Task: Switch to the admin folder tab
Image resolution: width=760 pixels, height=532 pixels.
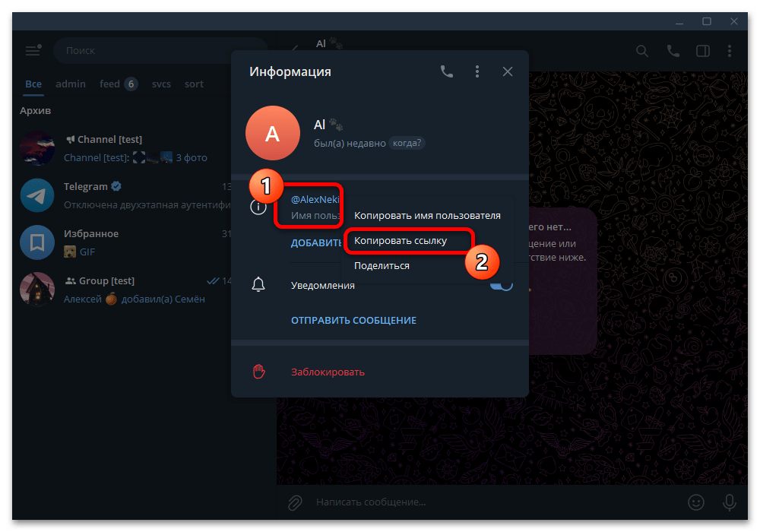Action: [x=71, y=84]
